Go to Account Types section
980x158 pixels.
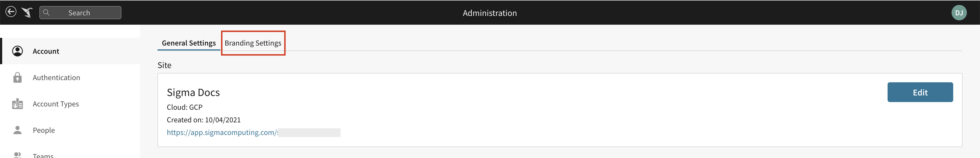[56, 104]
